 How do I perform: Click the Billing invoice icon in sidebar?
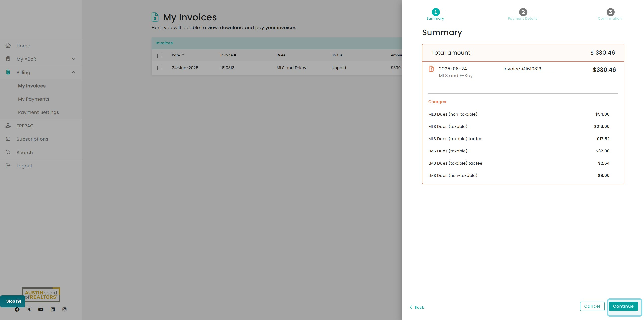[8, 72]
